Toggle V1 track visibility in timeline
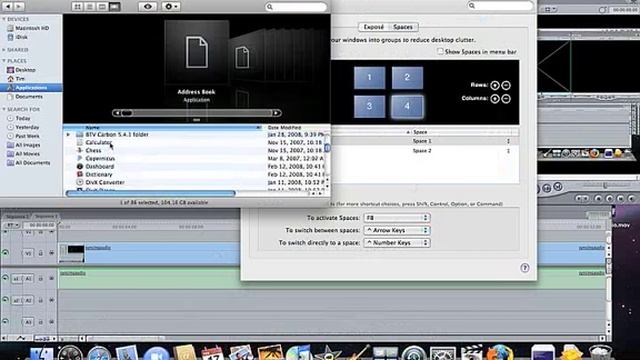 pos(5,253)
